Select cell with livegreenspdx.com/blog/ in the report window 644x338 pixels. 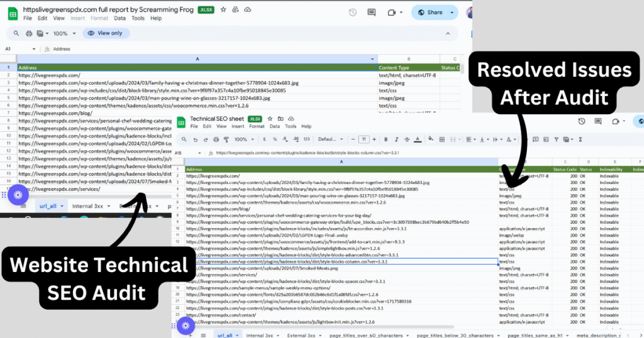[x=197, y=113]
